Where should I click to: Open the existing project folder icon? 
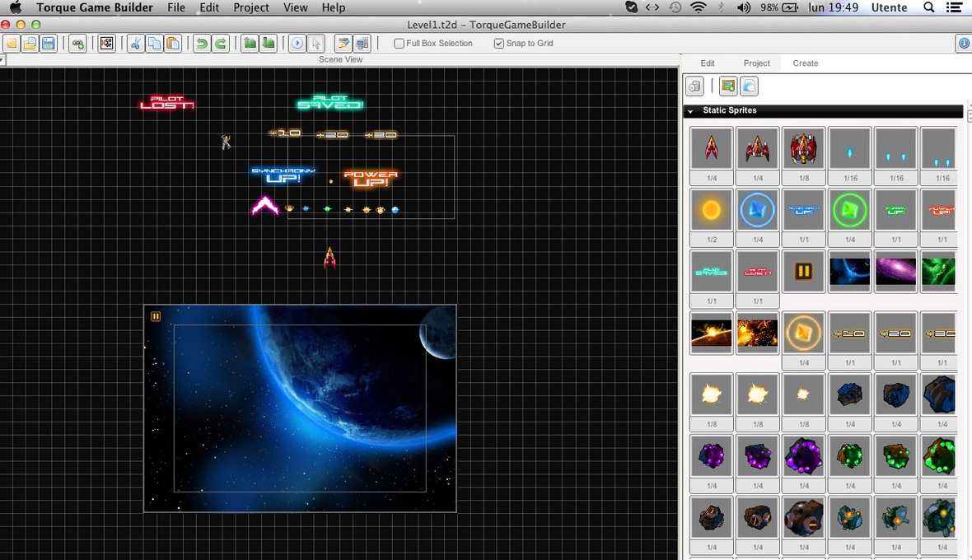point(30,44)
